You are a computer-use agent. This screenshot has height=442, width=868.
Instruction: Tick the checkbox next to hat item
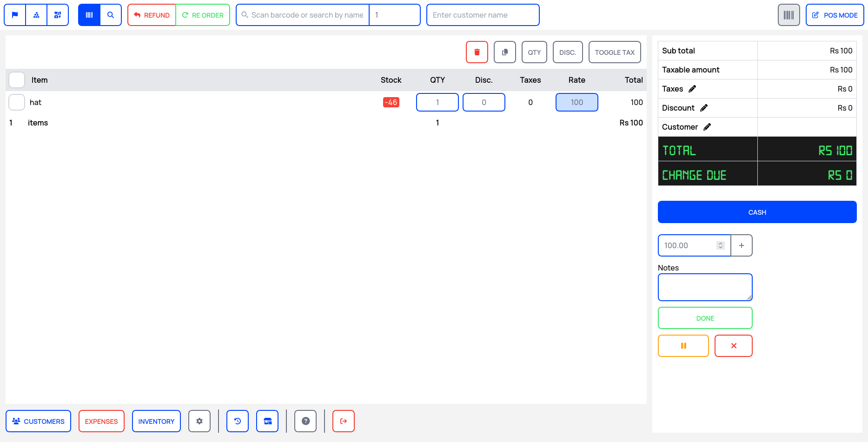tap(17, 102)
